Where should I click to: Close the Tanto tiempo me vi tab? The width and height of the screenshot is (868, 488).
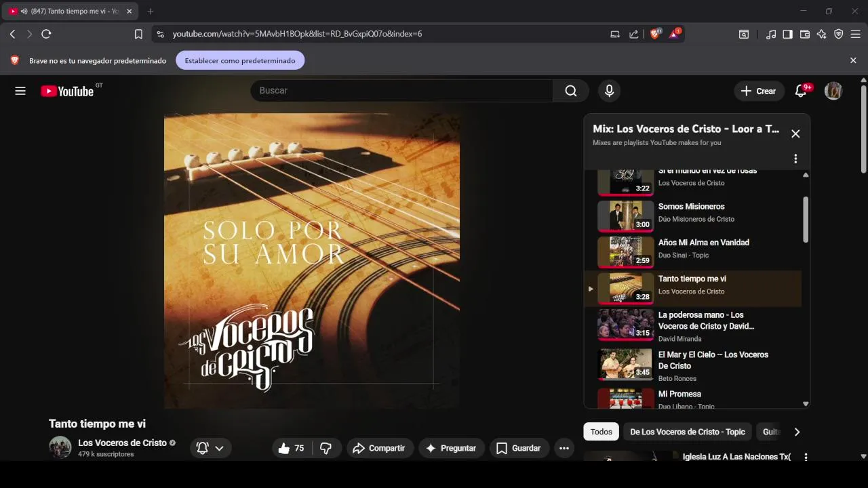[129, 12]
